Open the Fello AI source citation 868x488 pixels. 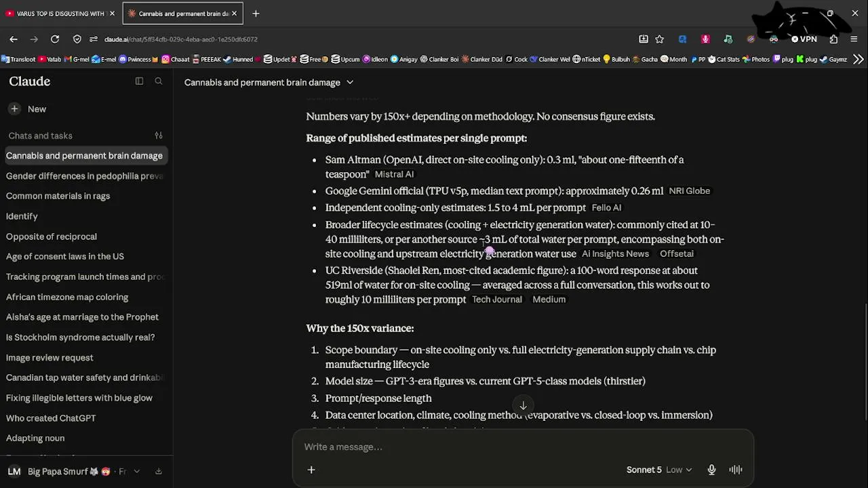[x=606, y=208]
